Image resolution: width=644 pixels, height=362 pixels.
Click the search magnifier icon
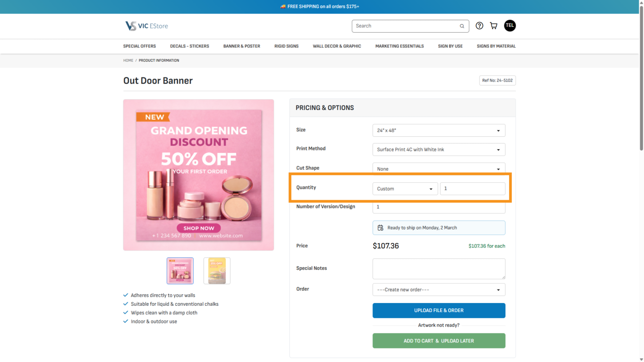point(462,26)
